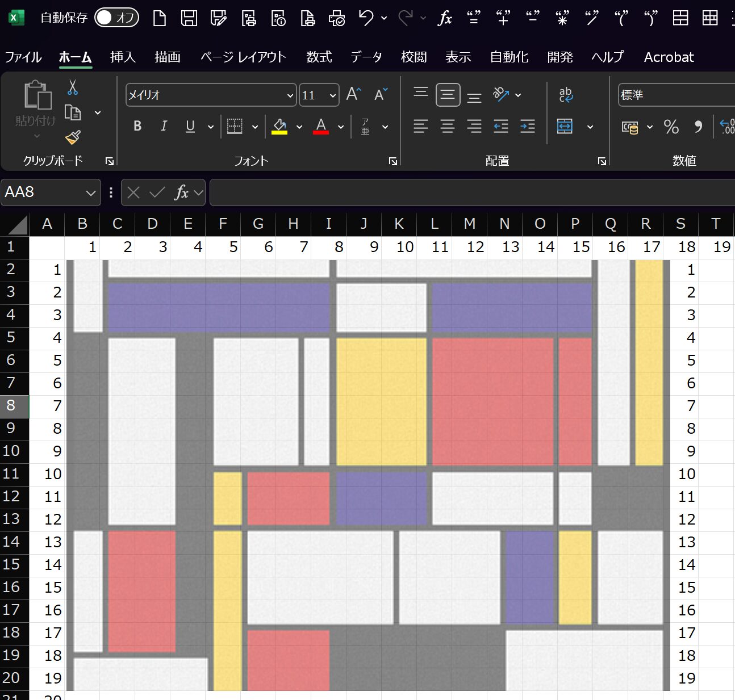Viewport: 735px width, 700px height.
Task: Click the decrease indent icon
Action: pos(501,126)
